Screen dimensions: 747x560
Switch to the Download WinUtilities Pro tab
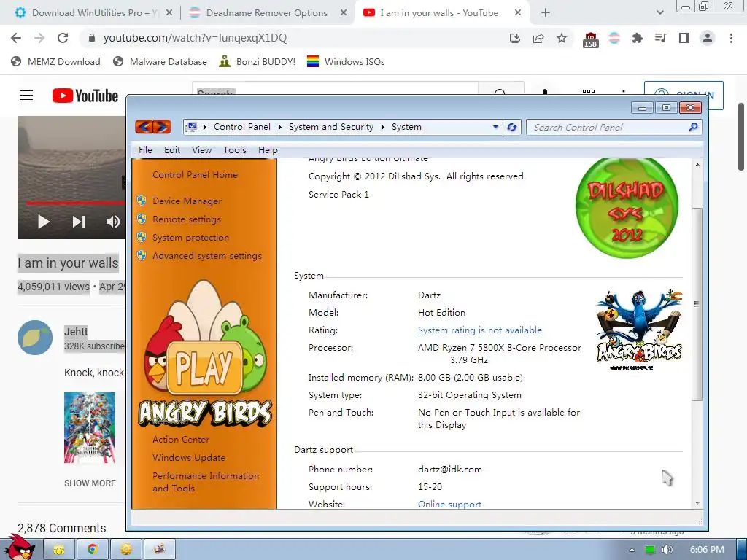pos(93,13)
